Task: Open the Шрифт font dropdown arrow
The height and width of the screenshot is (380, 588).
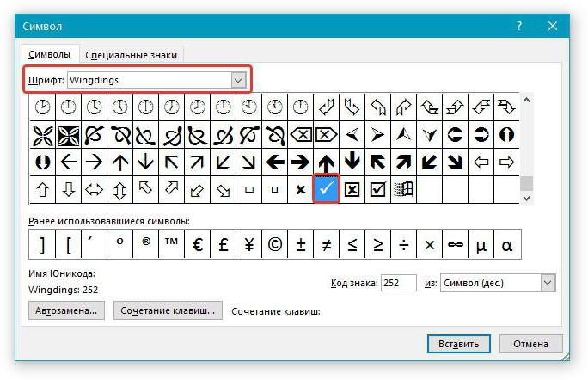Action: coord(238,80)
